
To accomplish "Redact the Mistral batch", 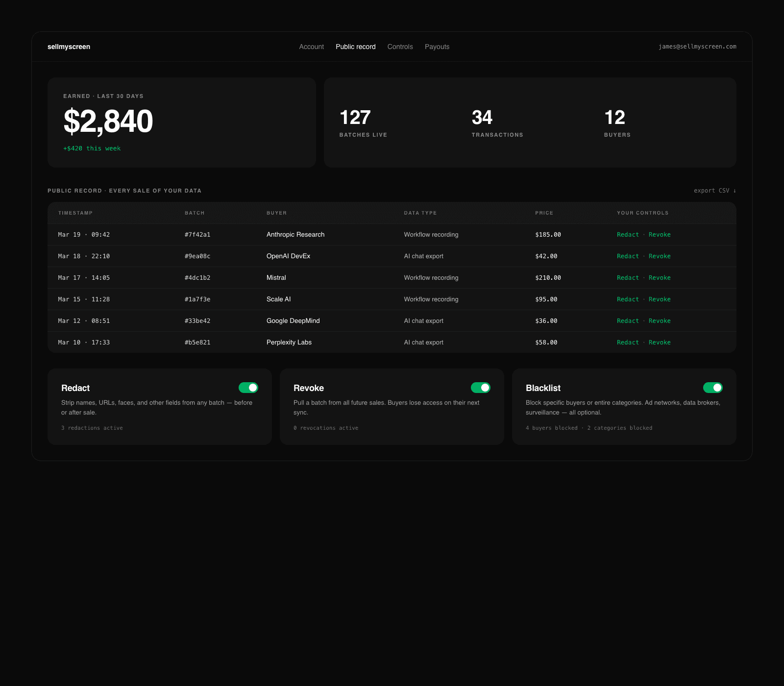I will [628, 278].
